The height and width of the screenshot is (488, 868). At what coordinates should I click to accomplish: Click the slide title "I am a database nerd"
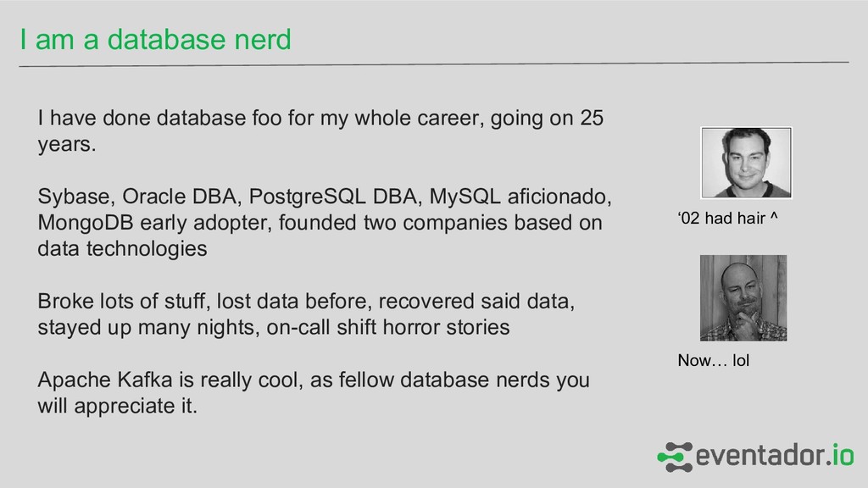(156, 39)
